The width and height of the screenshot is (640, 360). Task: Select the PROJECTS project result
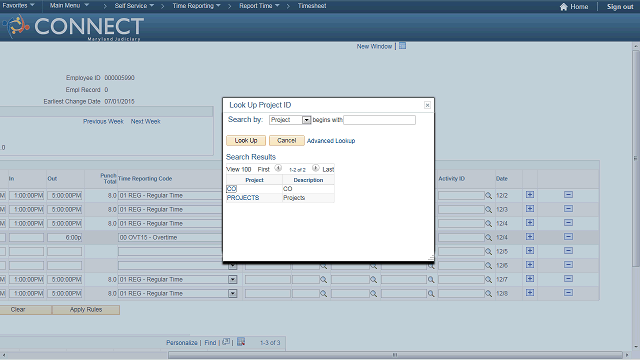click(243, 198)
